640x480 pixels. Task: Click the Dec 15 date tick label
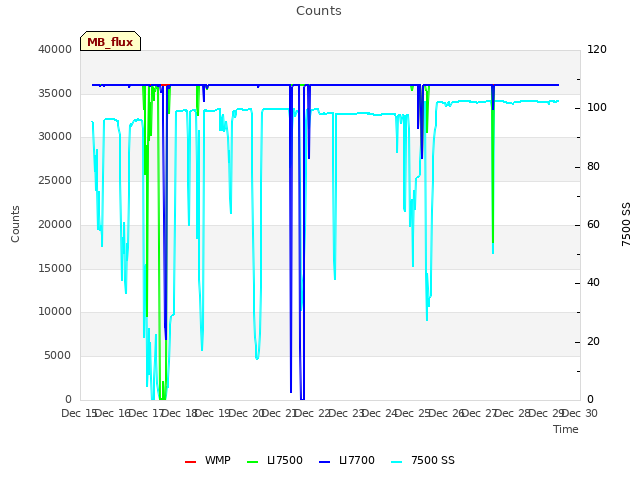click(x=79, y=413)
